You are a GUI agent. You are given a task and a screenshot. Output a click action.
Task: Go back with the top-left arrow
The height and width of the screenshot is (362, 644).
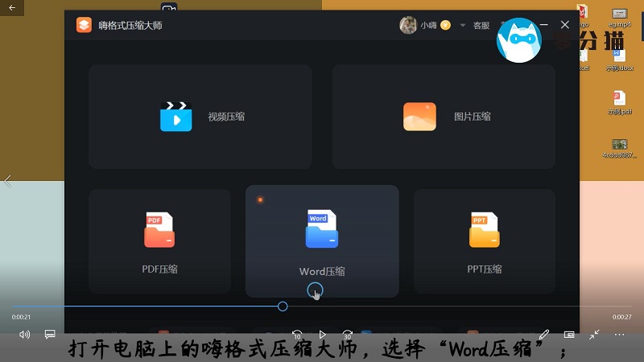pos(12,8)
